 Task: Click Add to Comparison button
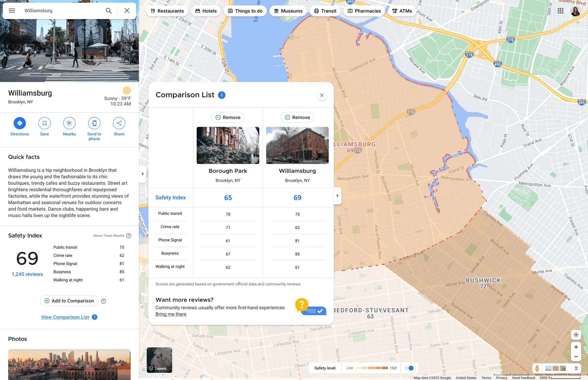click(69, 301)
